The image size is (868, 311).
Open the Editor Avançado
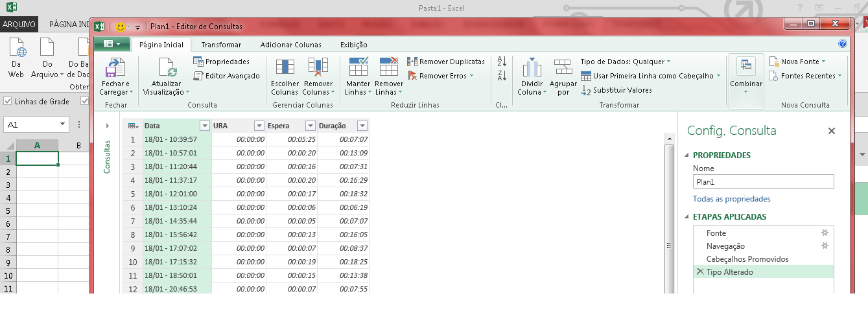coord(226,76)
